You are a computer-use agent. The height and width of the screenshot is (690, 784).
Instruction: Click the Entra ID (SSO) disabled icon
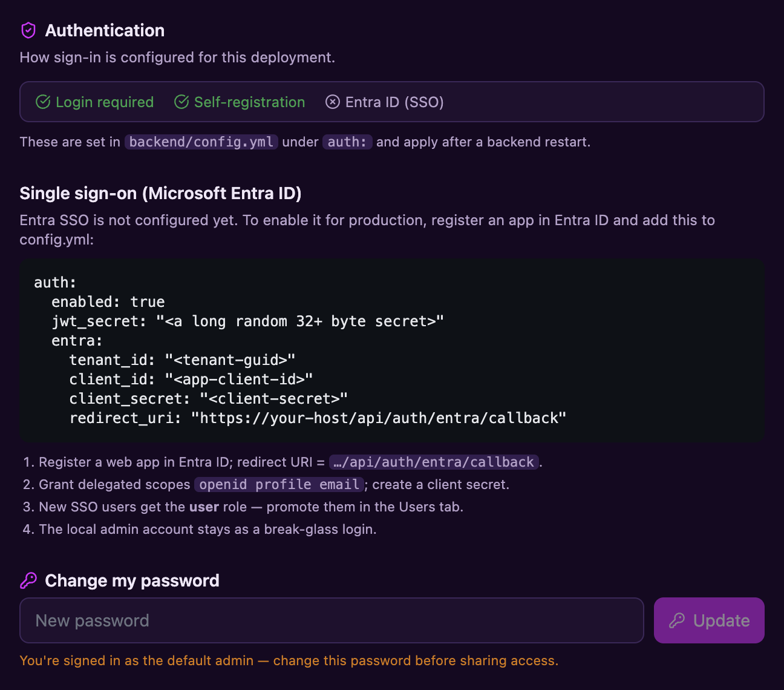(333, 102)
